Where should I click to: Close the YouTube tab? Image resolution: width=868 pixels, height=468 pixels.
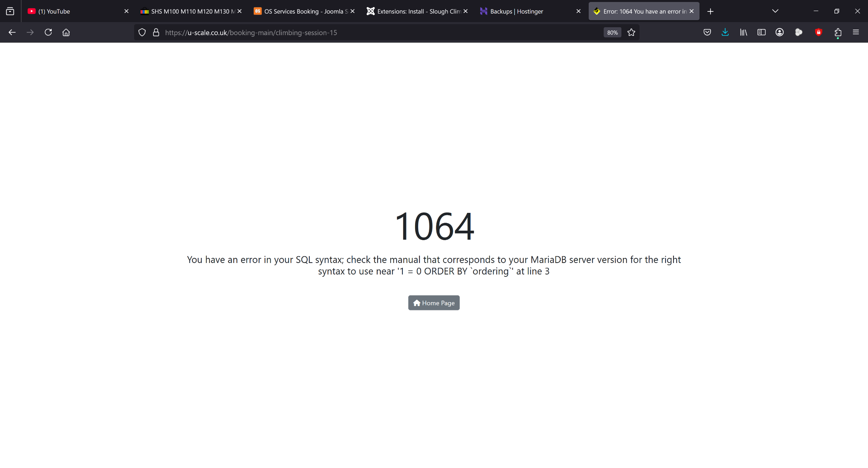[126, 11]
